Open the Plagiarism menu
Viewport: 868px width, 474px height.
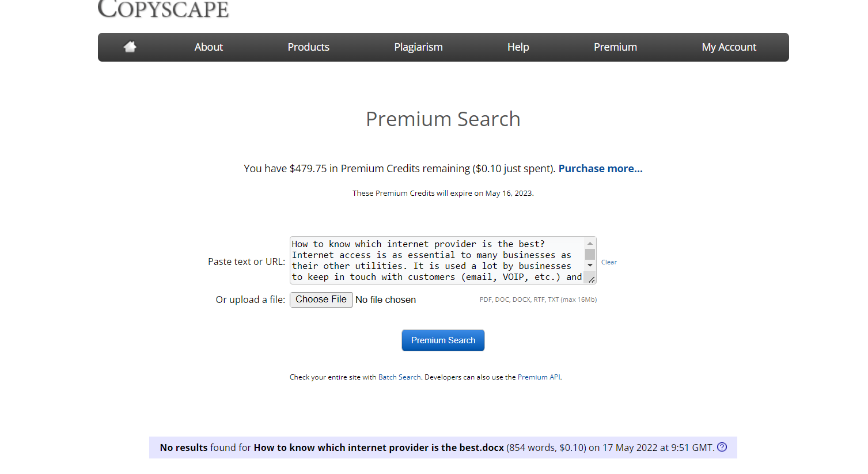(418, 47)
